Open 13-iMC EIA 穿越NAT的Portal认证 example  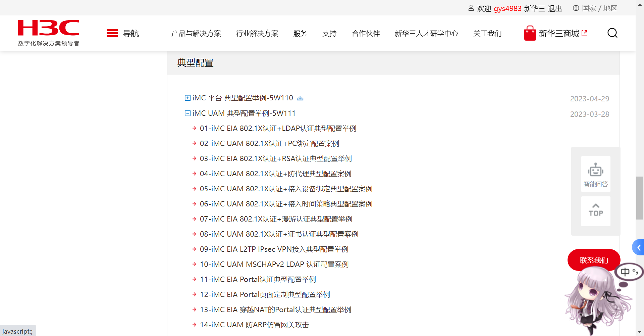pos(275,310)
